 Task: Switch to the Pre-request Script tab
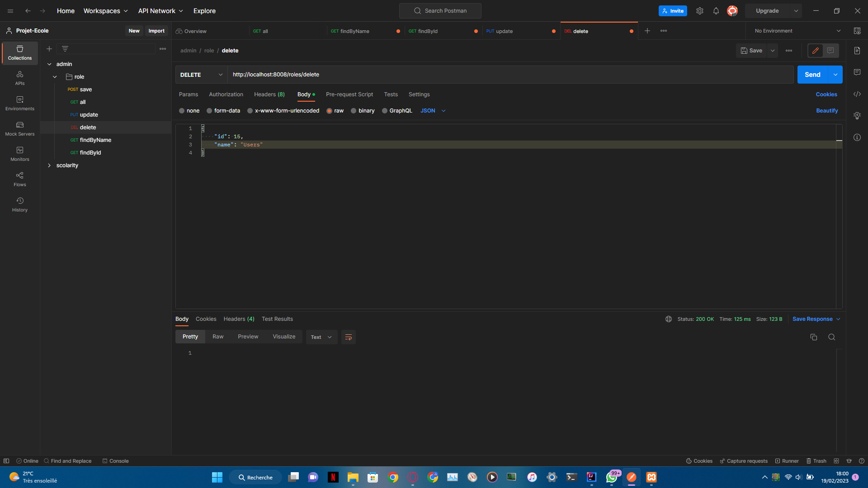pyautogui.click(x=349, y=94)
